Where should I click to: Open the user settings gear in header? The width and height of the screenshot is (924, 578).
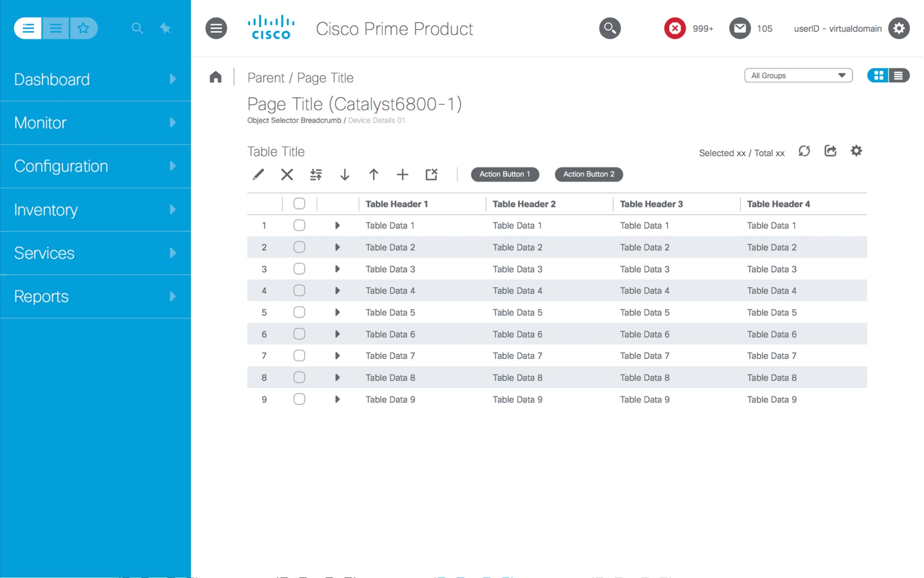tap(899, 28)
